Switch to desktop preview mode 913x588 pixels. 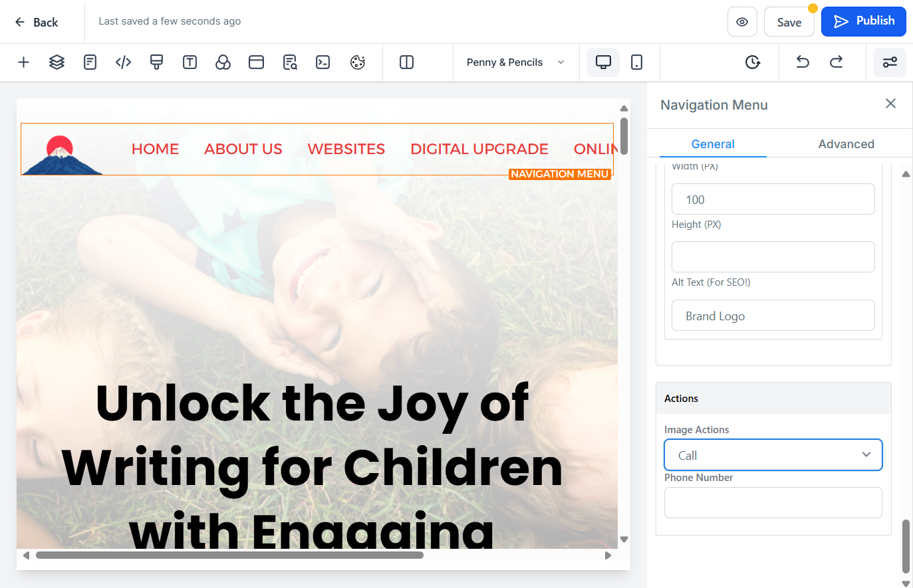pos(603,62)
